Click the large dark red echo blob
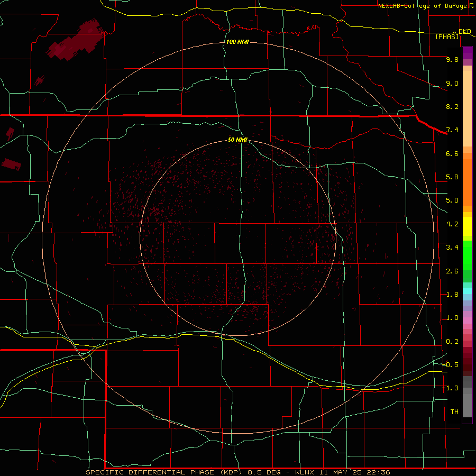This screenshot has width=476, height=476. pyautogui.click(x=76, y=41)
